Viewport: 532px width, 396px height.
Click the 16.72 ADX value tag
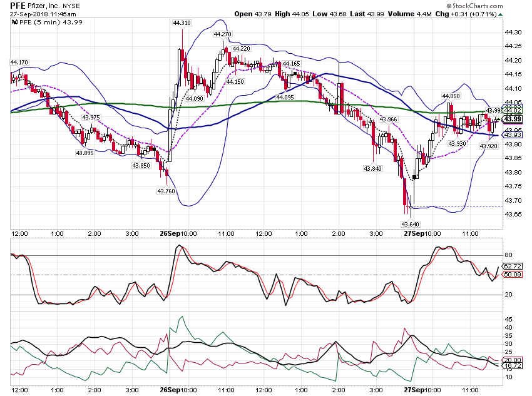coord(513,366)
